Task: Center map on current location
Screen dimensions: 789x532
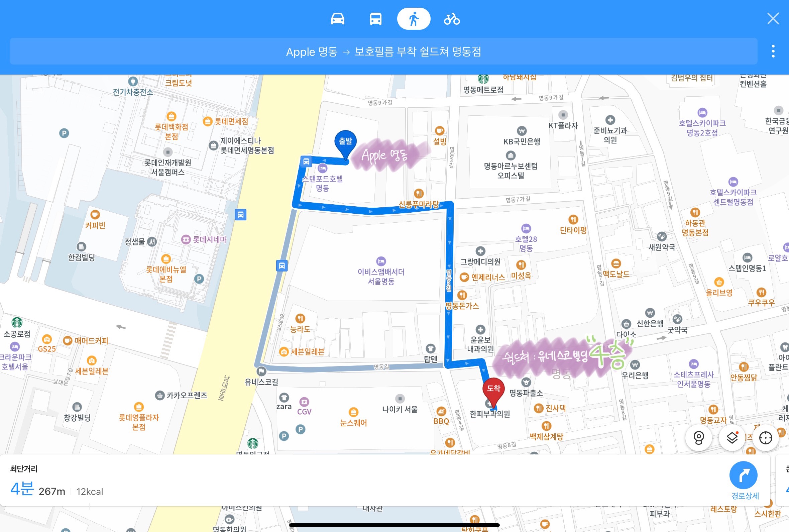Action: 766,438
